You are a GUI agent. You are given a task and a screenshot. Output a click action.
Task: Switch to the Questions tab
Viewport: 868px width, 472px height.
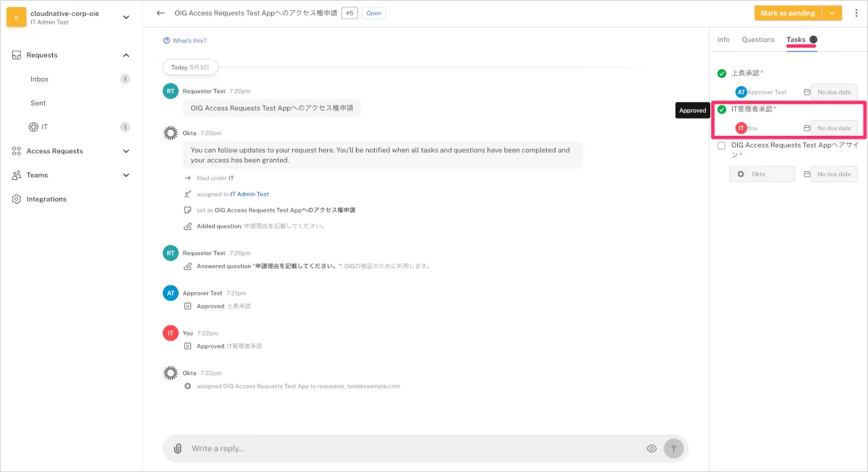coord(758,40)
